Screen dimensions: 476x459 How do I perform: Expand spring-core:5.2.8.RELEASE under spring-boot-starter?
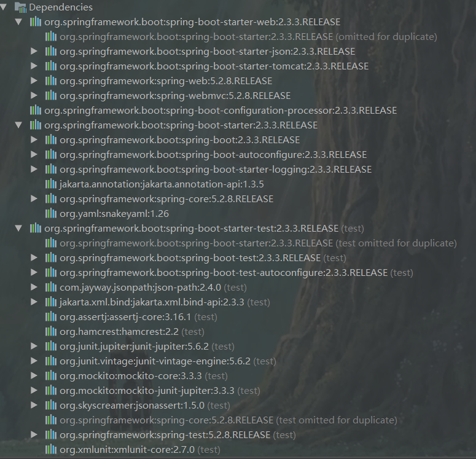tap(34, 198)
